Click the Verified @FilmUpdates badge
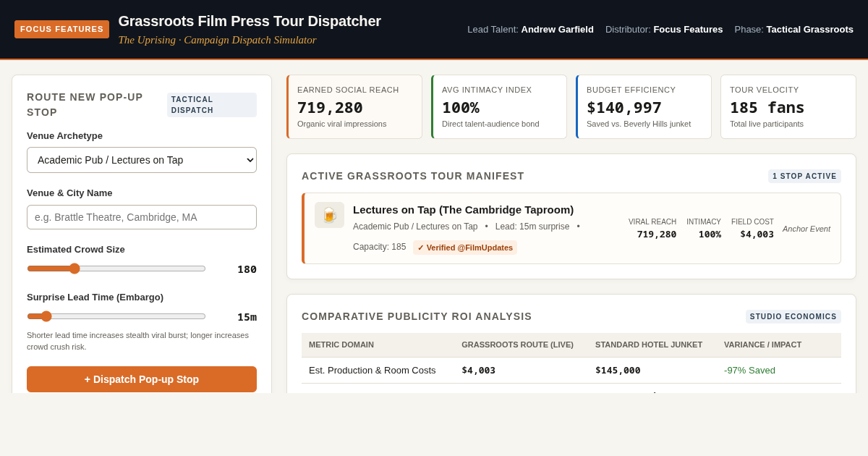Image resolution: width=868 pixels, height=456 pixels. pos(465,248)
